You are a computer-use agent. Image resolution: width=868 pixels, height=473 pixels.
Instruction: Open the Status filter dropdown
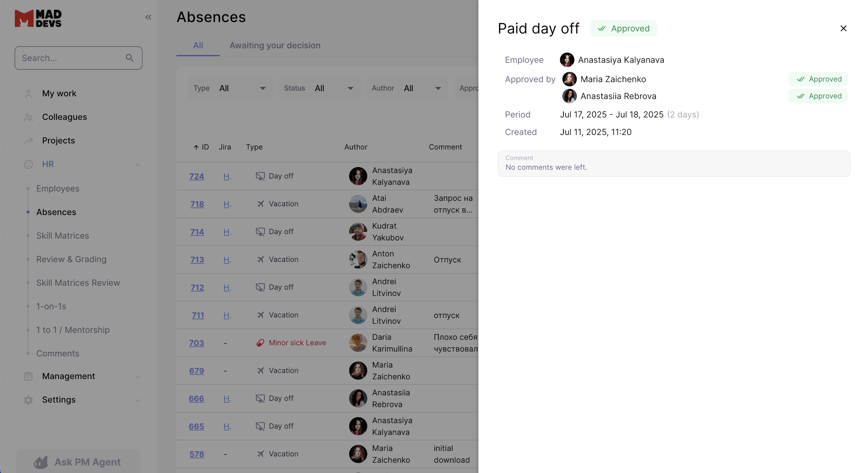click(320, 88)
